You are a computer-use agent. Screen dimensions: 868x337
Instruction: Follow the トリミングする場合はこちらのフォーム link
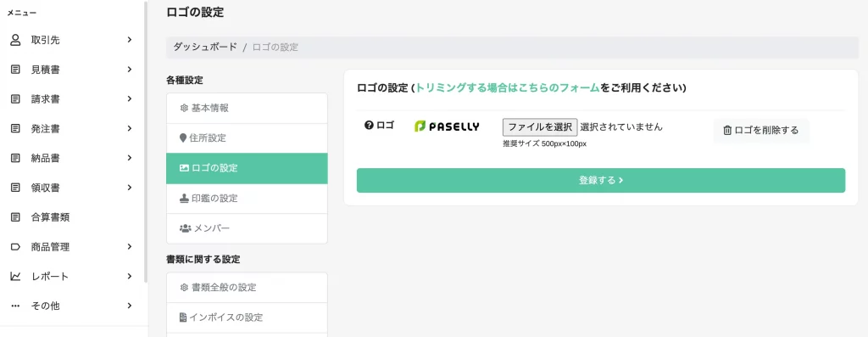tap(507, 88)
